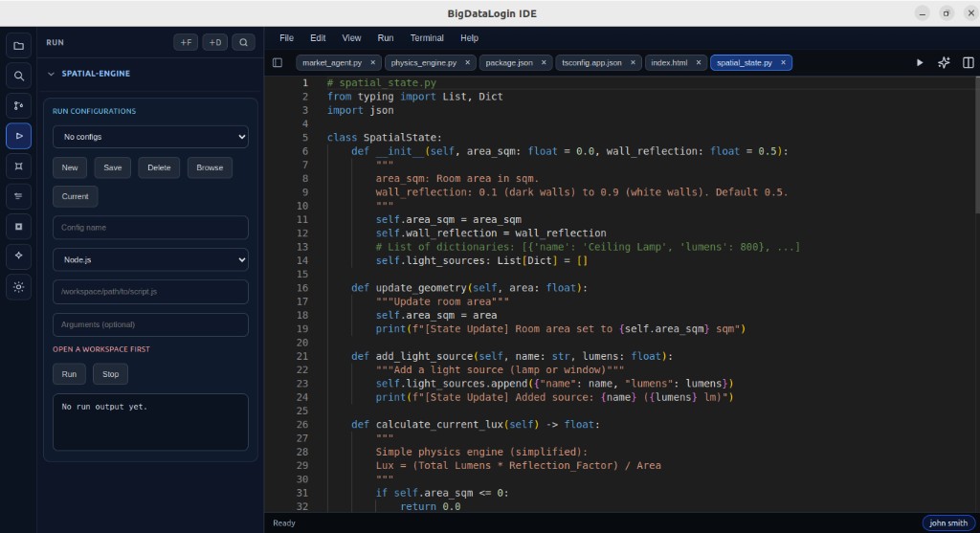The image size is (980, 533).
Task: Click the Browse button
Action: click(210, 167)
